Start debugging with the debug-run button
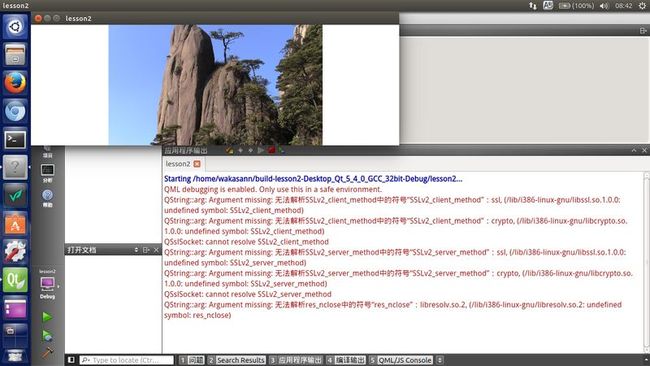The width and height of the screenshot is (650, 366). click(x=47, y=335)
